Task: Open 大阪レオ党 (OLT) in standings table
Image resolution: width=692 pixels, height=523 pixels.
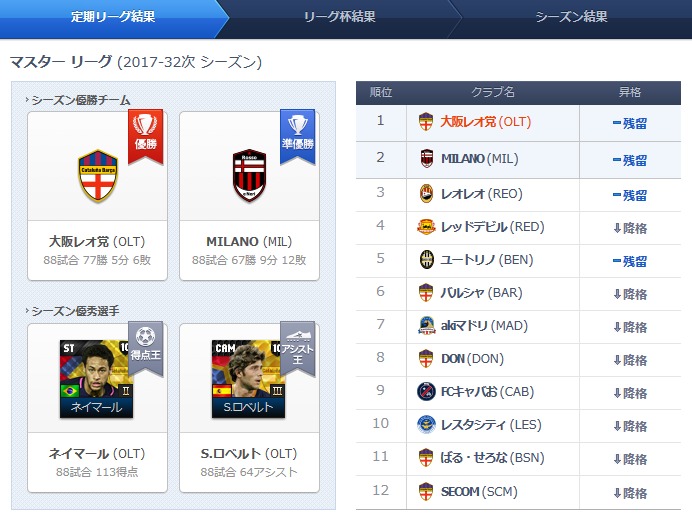Action: point(486,122)
